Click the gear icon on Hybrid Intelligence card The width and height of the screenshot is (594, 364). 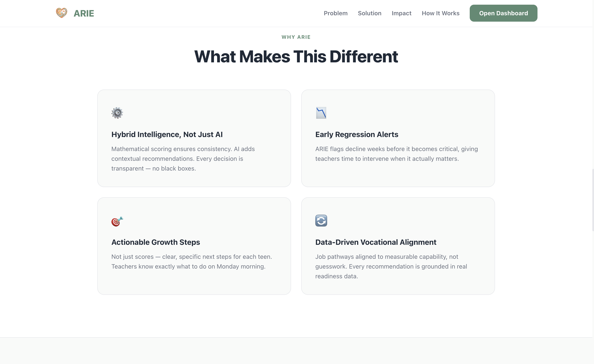[x=117, y=113]
